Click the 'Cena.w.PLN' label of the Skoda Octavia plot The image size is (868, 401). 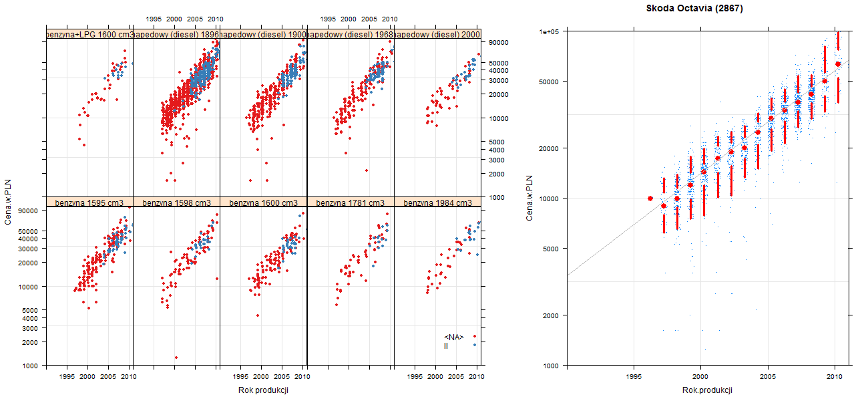[x=529, y=198]
